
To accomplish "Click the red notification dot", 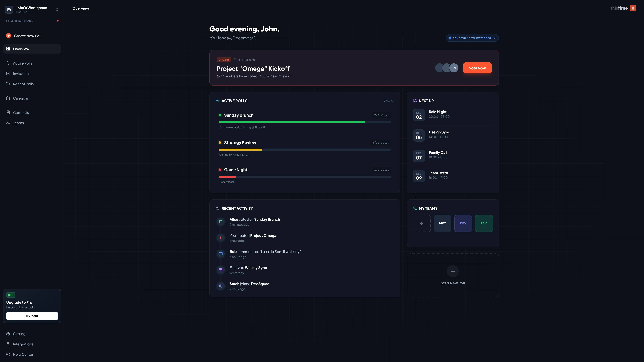I will [x=58, y=21].
